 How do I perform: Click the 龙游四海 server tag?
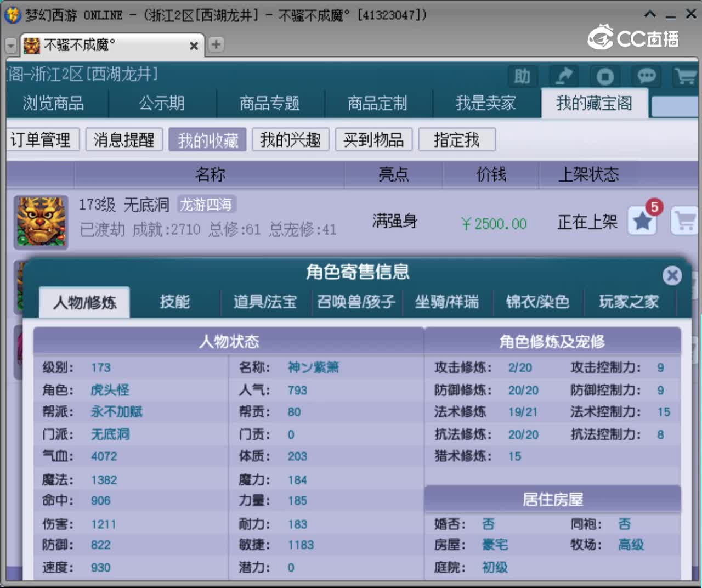206,205
